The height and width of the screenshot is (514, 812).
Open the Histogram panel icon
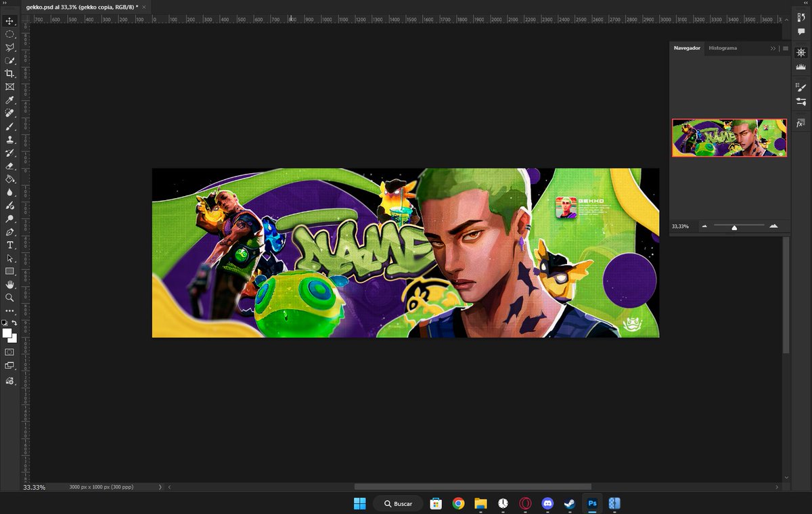point(801,67)
